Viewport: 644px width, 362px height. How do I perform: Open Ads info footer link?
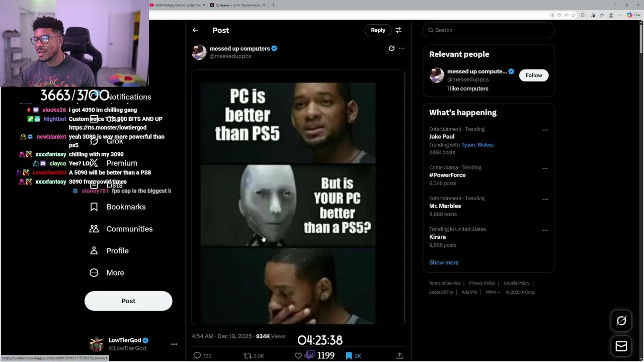[469, 292]
